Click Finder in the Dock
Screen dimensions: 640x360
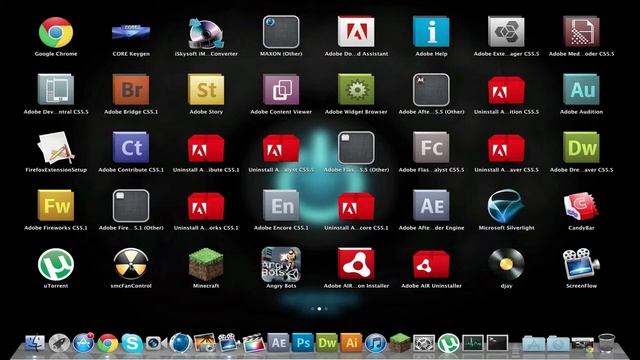(35, 343)
